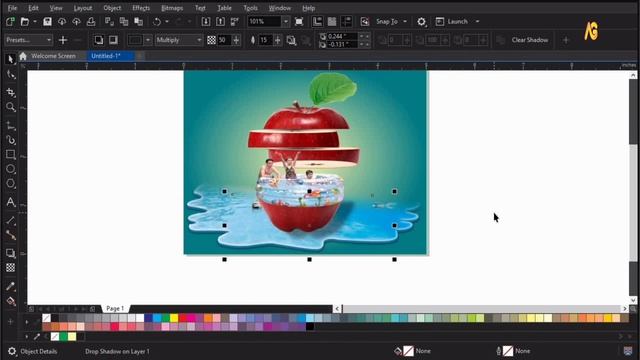Open the File menu
The width and height of the screenshot is (640, 360).
(12, 8)
